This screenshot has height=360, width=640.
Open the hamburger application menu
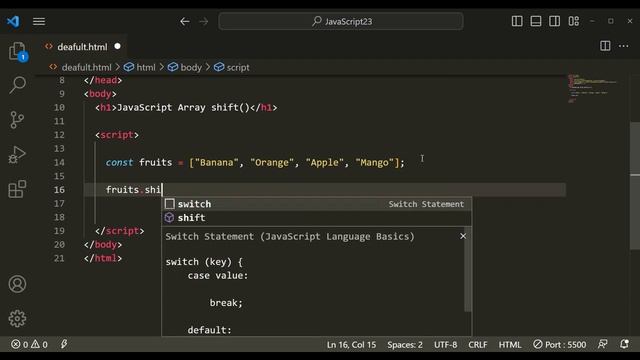(39, 21)
